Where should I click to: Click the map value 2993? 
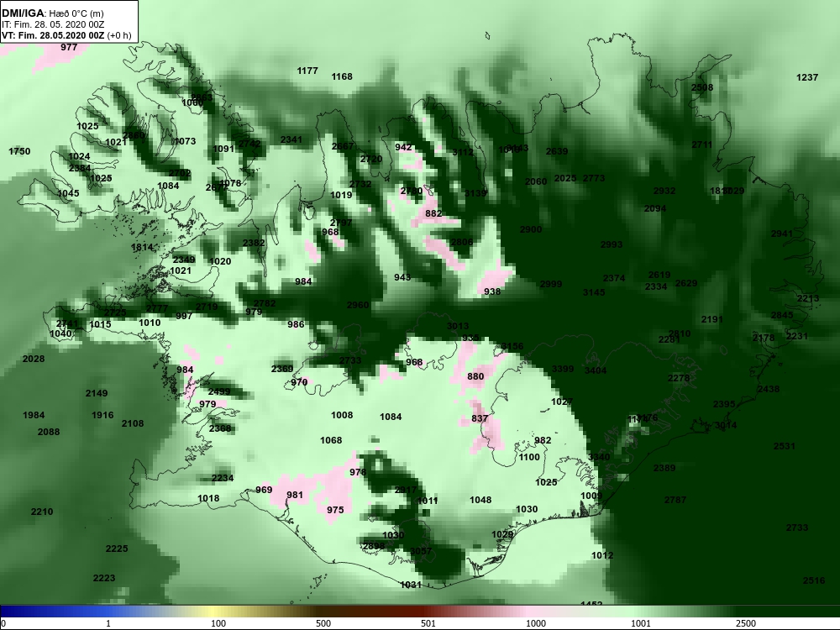point(612,244)
